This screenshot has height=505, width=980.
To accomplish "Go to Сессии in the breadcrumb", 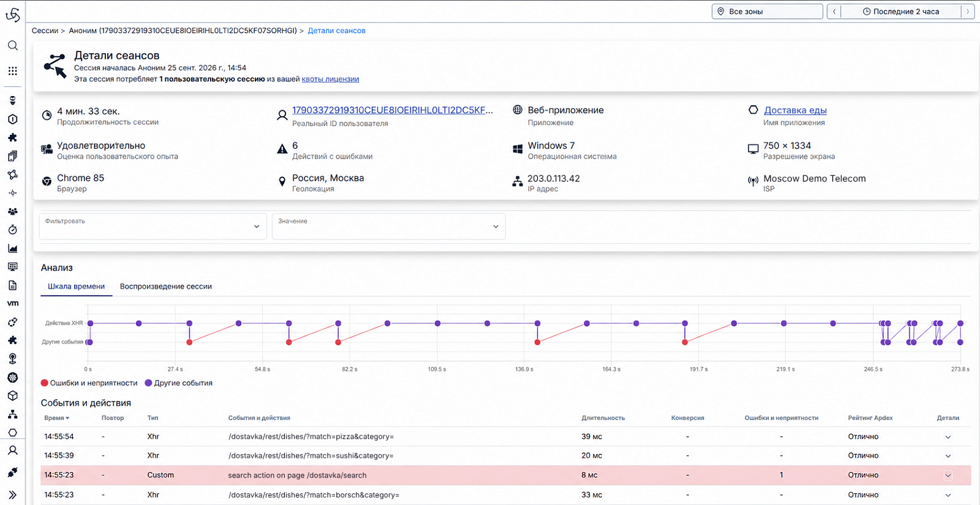I will [x=45, y=31].
